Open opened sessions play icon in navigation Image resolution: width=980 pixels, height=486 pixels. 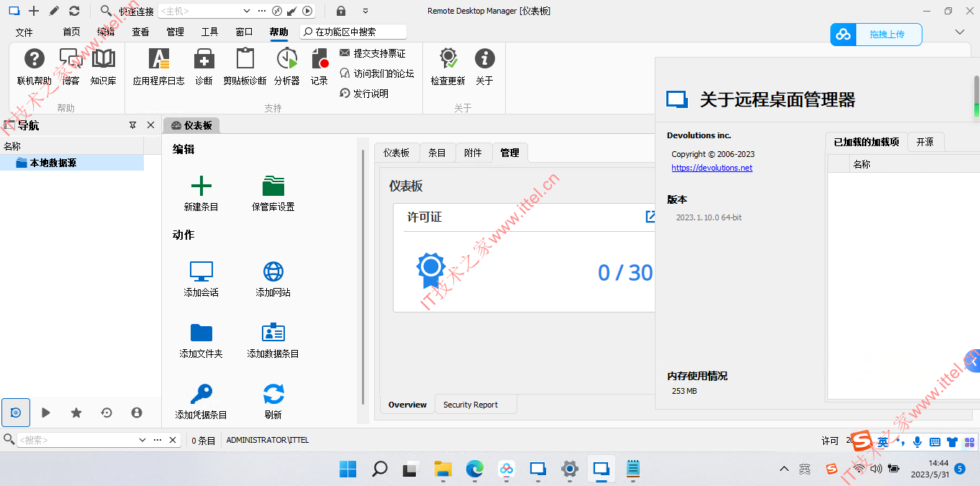[46, 413]
